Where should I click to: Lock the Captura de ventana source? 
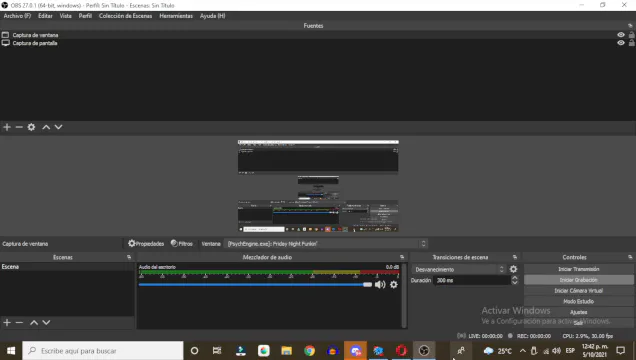coord(632,35)
